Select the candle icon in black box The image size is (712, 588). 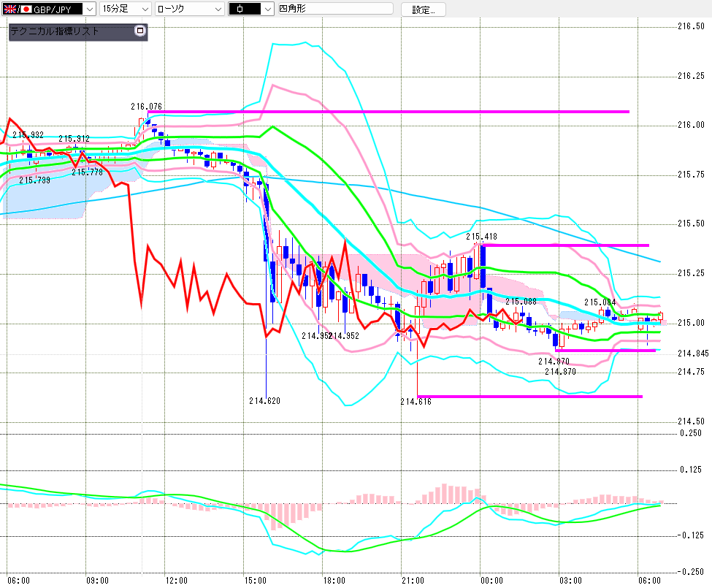240,9
